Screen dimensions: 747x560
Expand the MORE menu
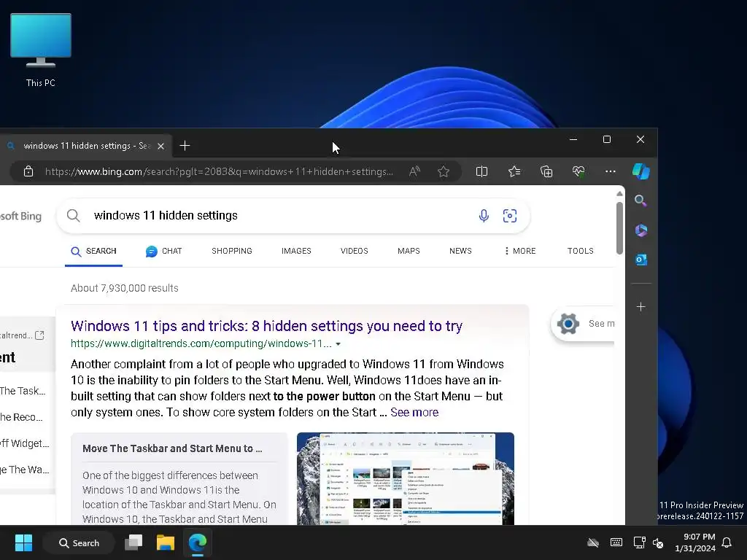click(519, 251)
